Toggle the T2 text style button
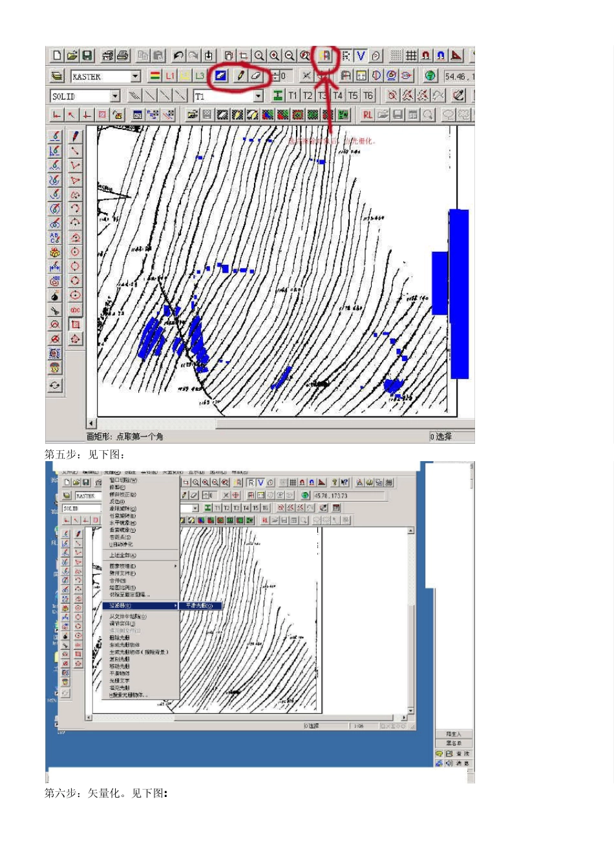The image size is (614, 868). pyautogui.click(x=308, y=96)
